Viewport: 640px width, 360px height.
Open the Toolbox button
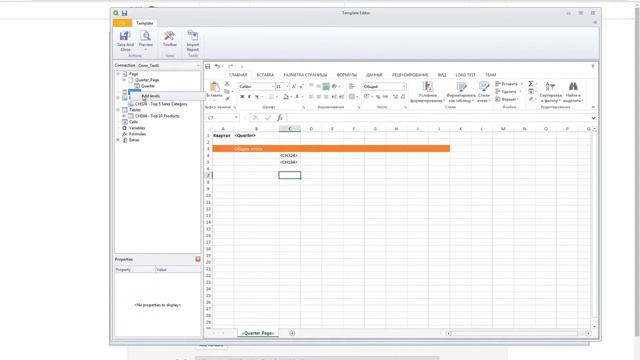tap(169, 39)
